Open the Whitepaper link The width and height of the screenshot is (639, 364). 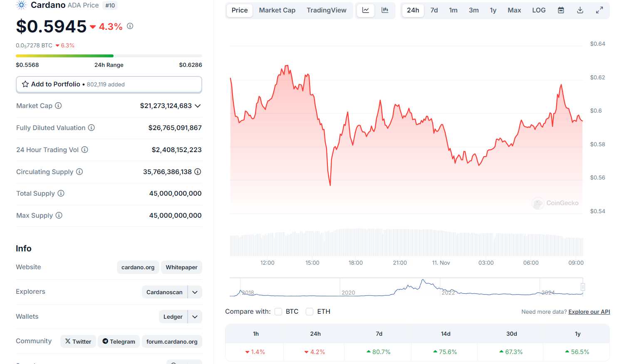181,267
